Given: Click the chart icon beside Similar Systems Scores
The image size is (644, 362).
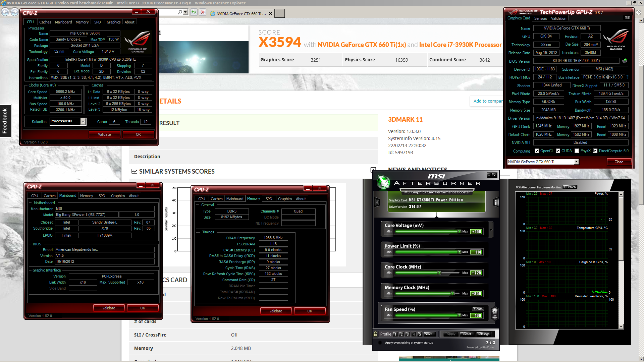Looking at the screenshot, I should click(134, 172).
